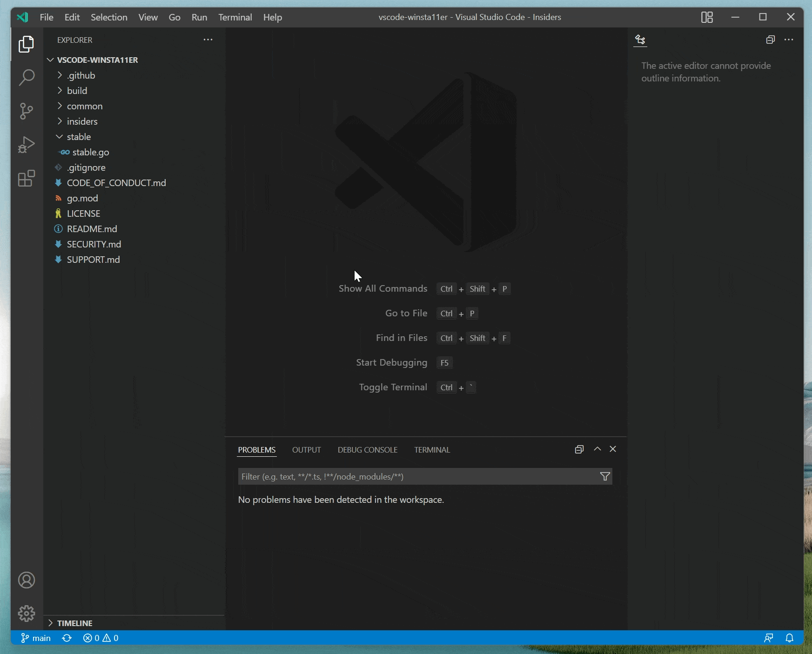Click the Synchronize Changes icon in status bar
Viewport: 812px width, 654px height.
point(67,638)
